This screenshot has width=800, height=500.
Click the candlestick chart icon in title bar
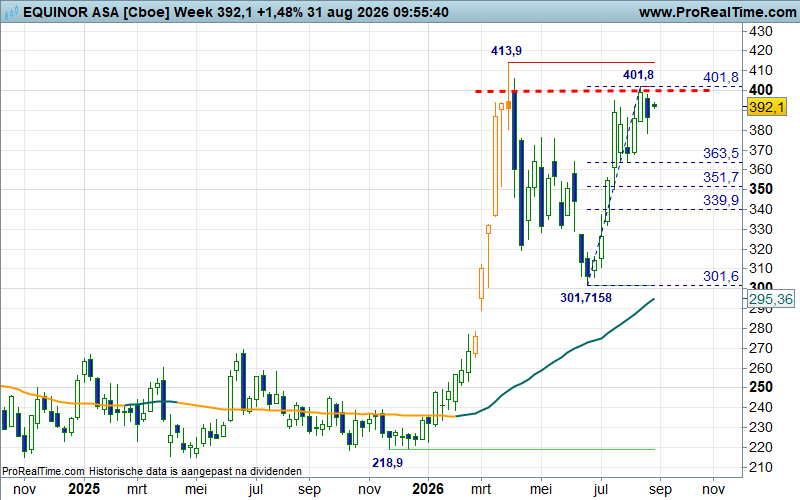pyautogui.click(x=11, y=12)
